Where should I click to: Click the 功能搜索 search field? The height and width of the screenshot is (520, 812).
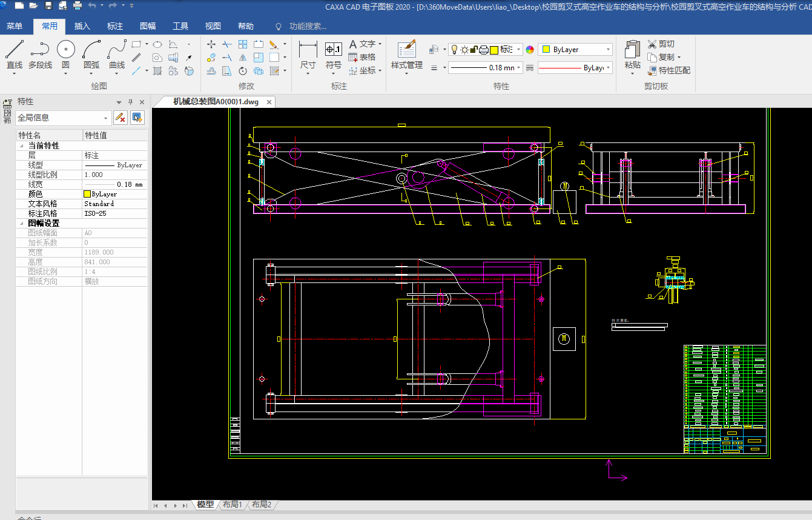tap(308, 26)
